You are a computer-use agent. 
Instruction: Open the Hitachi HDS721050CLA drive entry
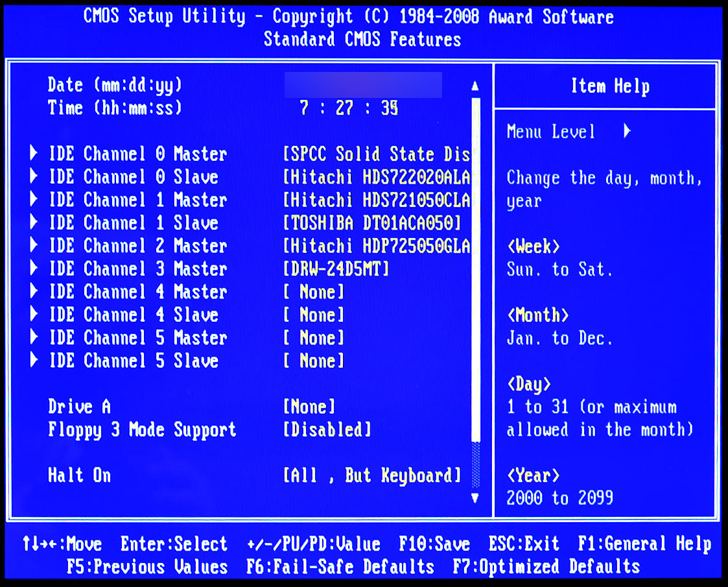pyautogui.click(x=377, y=200)
